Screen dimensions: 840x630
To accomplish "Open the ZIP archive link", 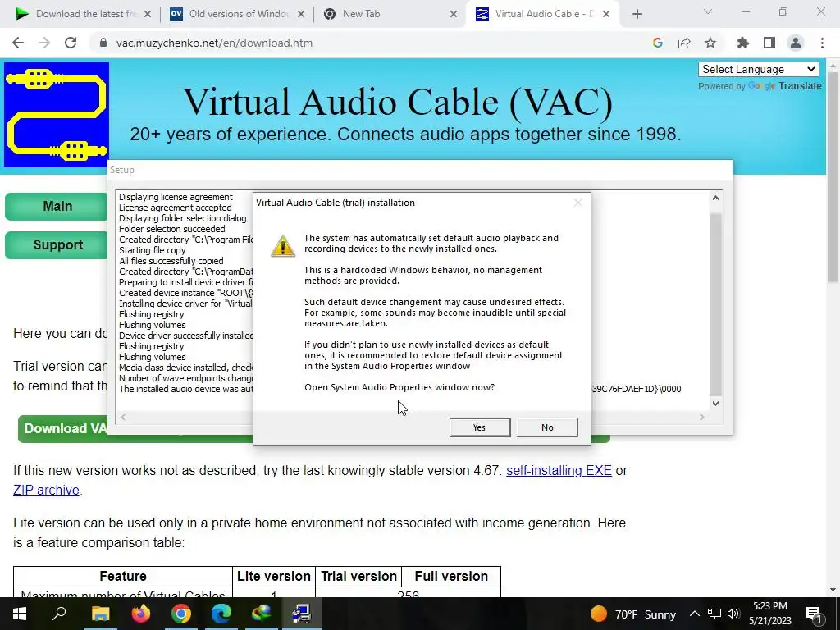I will 46,491.
